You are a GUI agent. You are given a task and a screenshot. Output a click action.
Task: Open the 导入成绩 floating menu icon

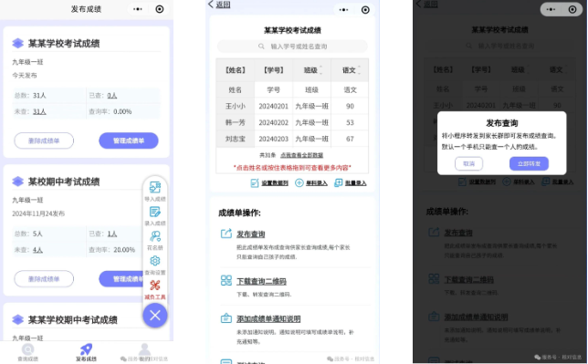[x=155, y=187]
